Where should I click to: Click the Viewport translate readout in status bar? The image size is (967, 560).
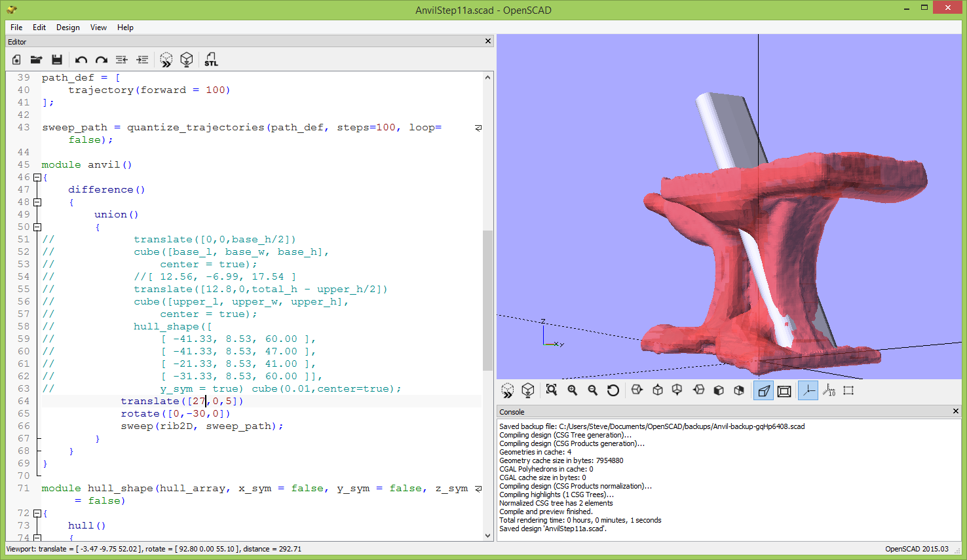(x=153, y=549)
